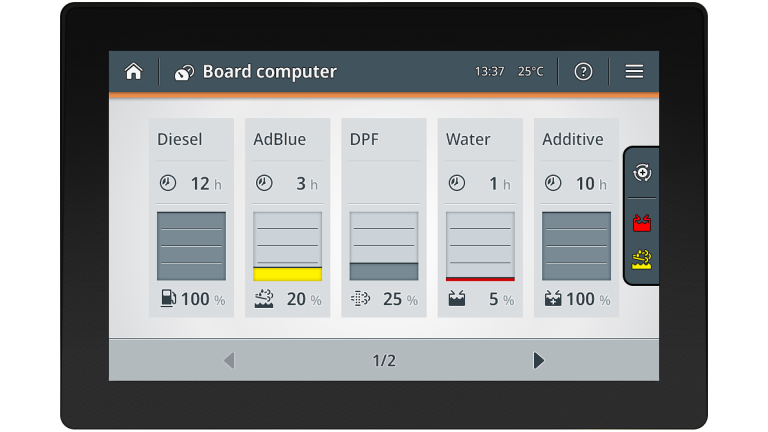Click the DPF filter icon

[x=360, y=299]
